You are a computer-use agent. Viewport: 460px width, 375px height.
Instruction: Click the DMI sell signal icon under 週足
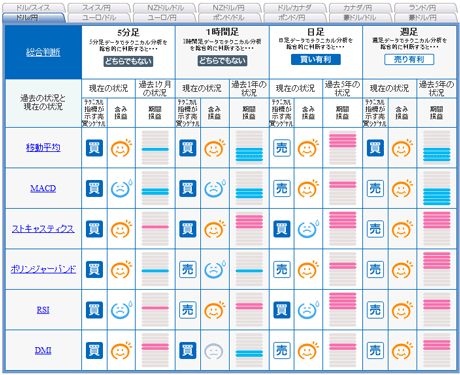[375, 351]
